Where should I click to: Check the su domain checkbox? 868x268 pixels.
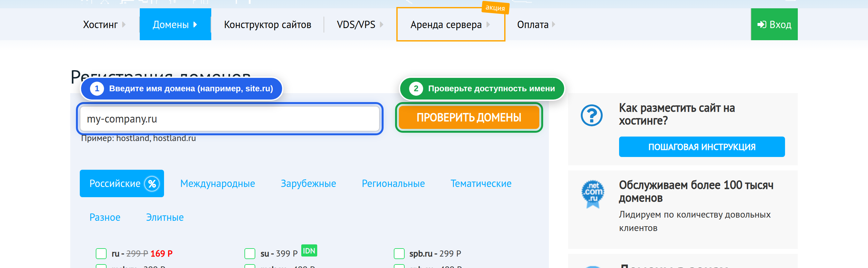point(250,254)
